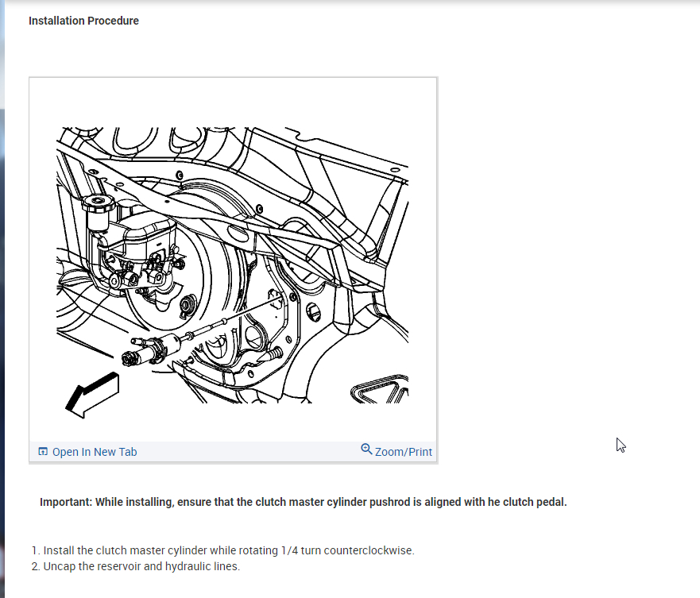The width and height of the screenshot is (700, 598).
Task: Click the Open In New Tab icon
Action: pyautogui.click(x=43, y=451)
